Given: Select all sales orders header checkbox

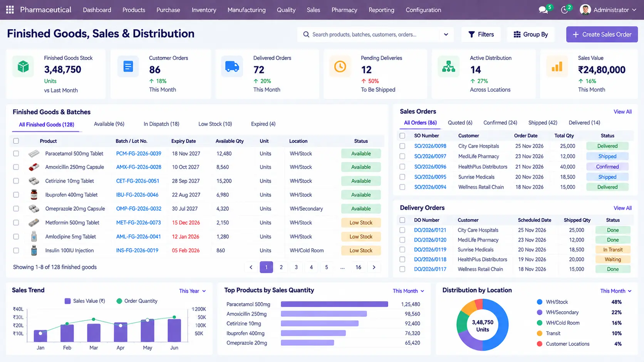Looking at the screenshot, I should (x=402, y=136).
